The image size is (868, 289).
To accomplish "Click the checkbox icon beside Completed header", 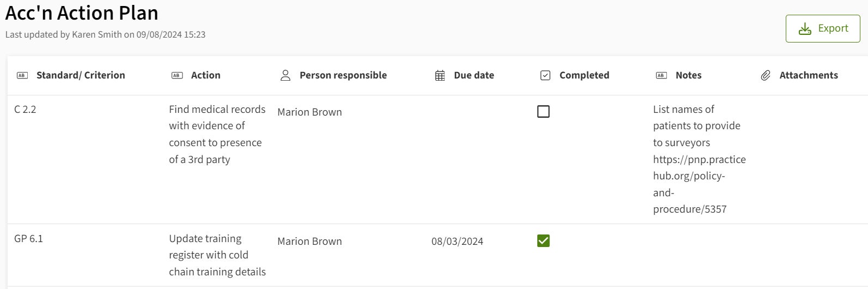I will (x=545, y=75).
